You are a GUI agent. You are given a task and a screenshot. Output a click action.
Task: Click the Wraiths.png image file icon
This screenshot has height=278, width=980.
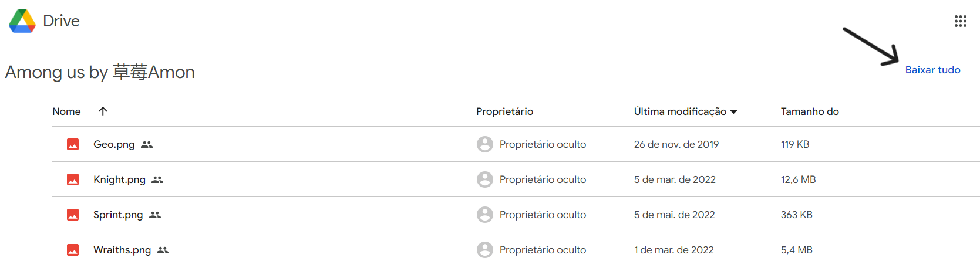(x=73, y=250)
